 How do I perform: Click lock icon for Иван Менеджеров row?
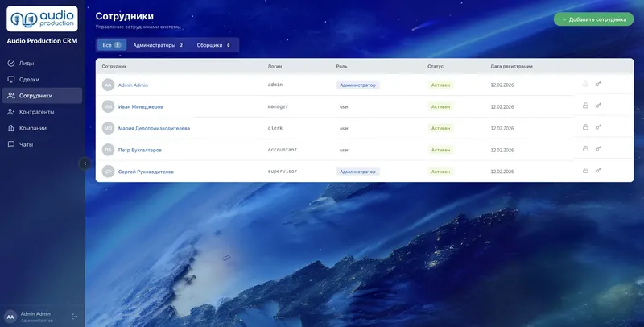pyautogui.click(x=585, y=106)
